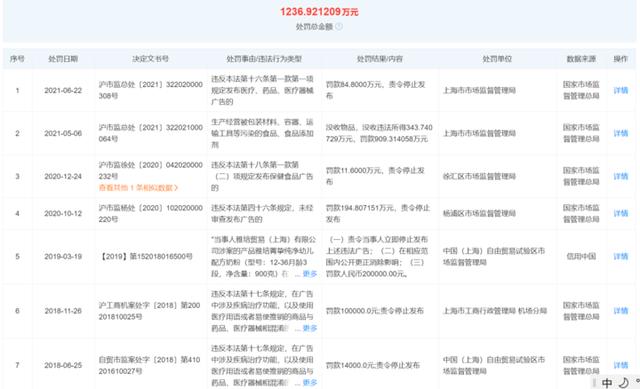The image size is (640, 389).
Task: Open 详情 for the 2020-12-24 penalty
Action: pos(620,176)
